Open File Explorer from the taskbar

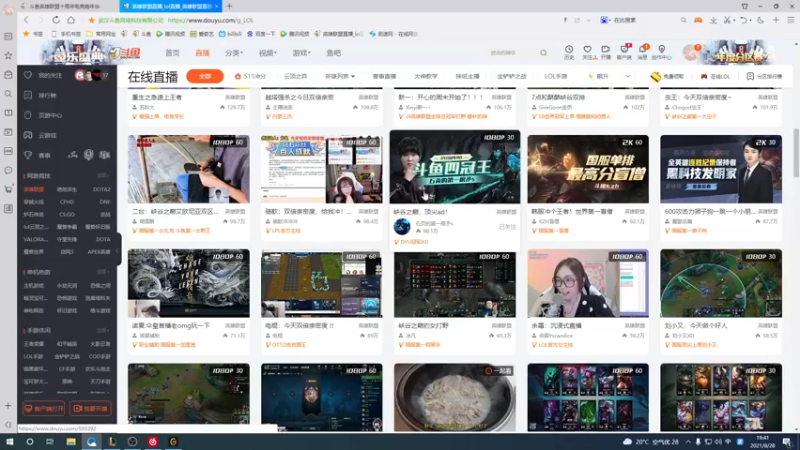[71, 442]
